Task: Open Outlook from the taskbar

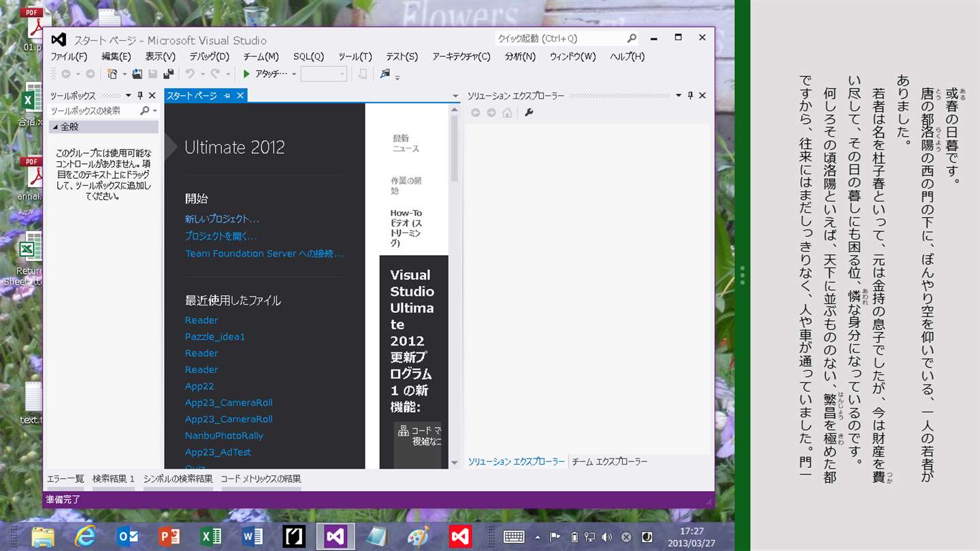Action: point(127,537)
